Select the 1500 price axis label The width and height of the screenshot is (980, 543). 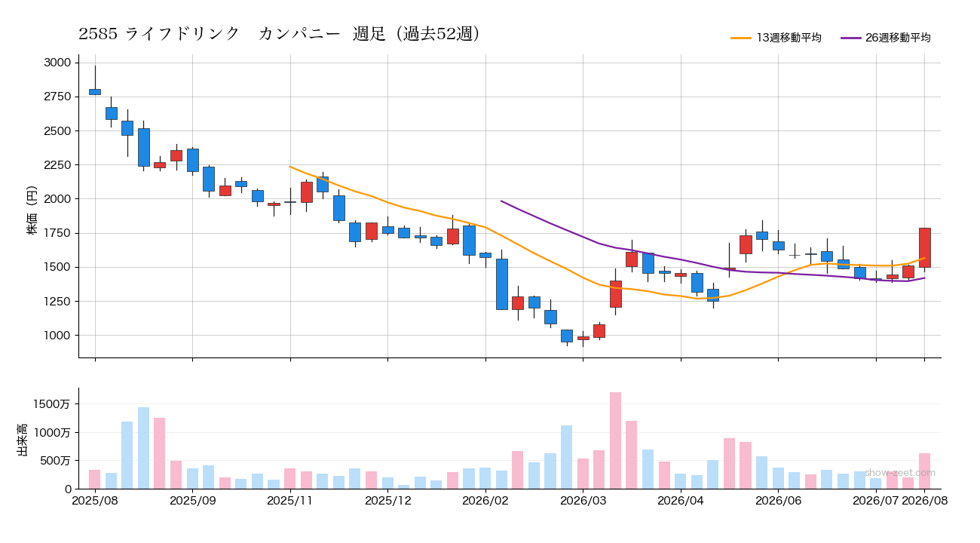tap(57, 267)
